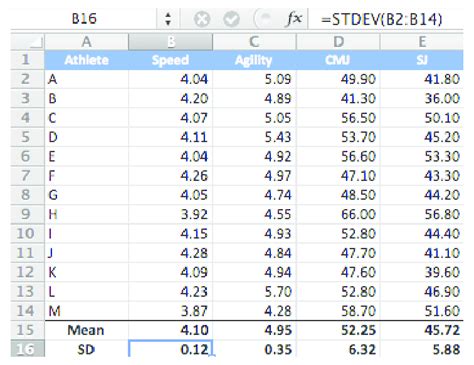
Task: Click the Speed header cell
Action: (170, 60)
